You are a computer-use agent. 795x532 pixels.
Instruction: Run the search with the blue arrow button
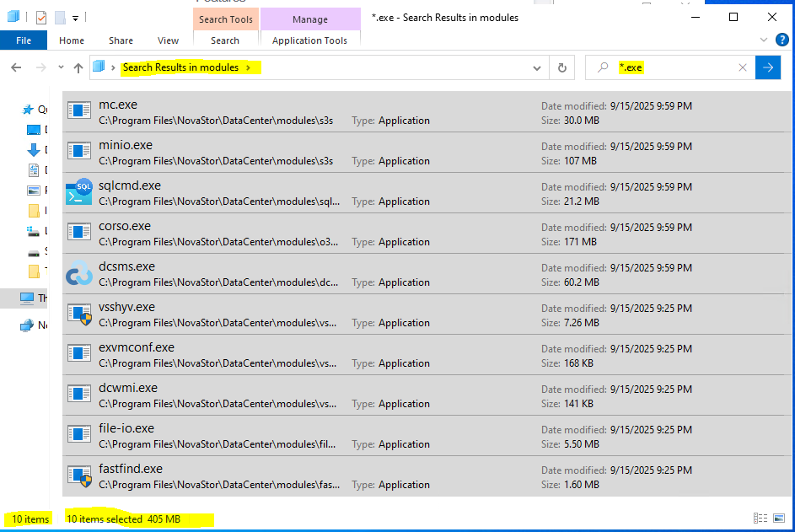(768, 67)
